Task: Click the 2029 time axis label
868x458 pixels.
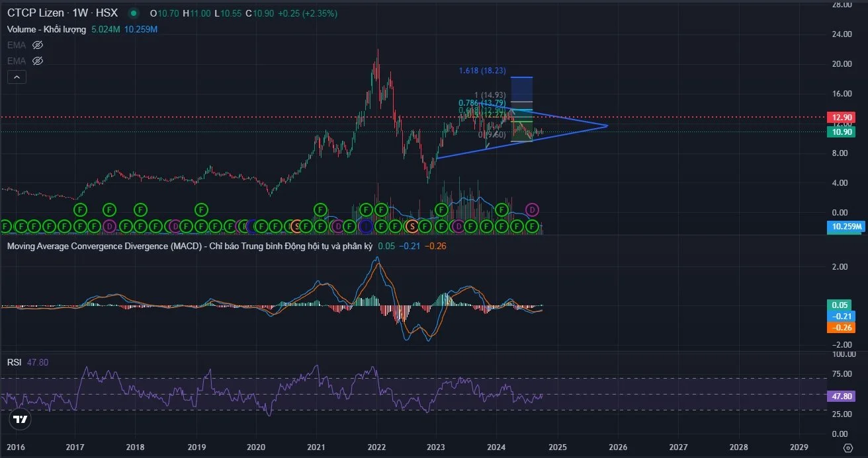Action: pyautogui.click(x=799, y=447)
